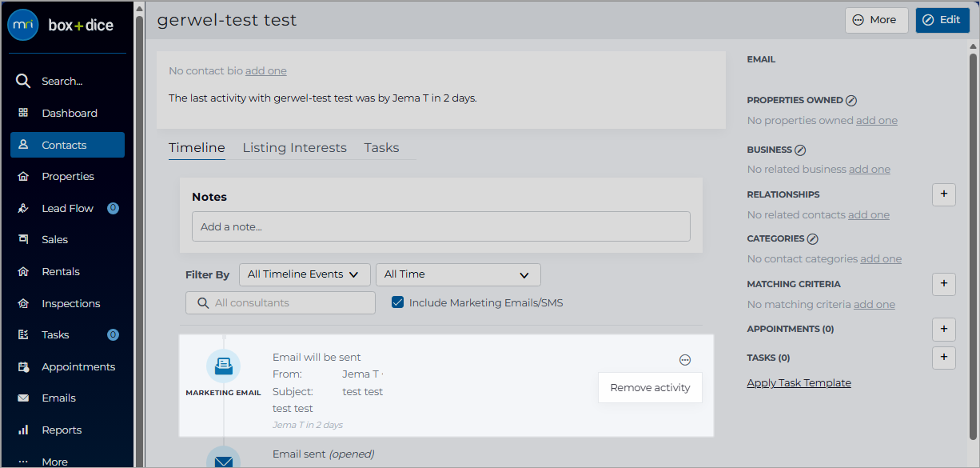
Task: Click add one link for related contacts
Action: [x=869, y=215]
